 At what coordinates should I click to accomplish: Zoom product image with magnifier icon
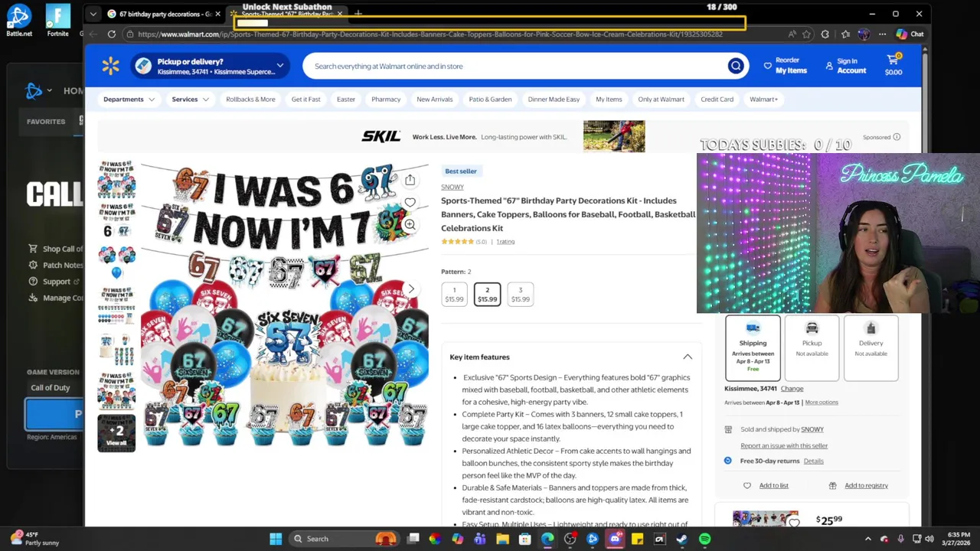point(410,224)
